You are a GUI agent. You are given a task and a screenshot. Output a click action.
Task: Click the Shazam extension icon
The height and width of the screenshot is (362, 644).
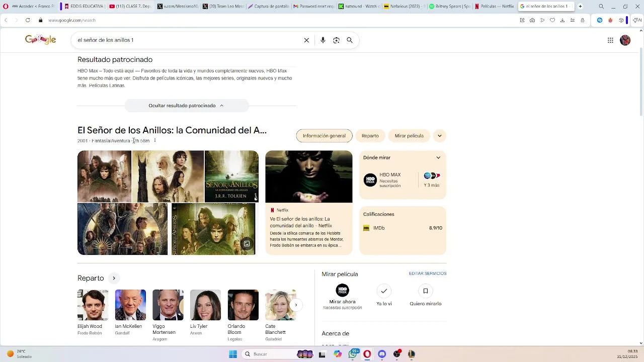point(600,20)
